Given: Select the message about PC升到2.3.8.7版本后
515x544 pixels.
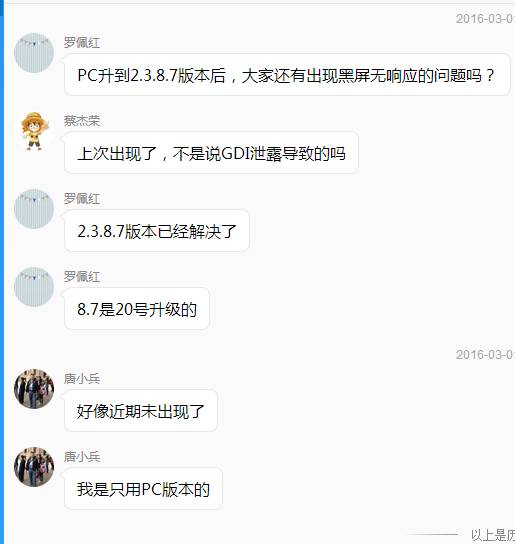Looking at the screenshot, I should click(x=287, y=75).
